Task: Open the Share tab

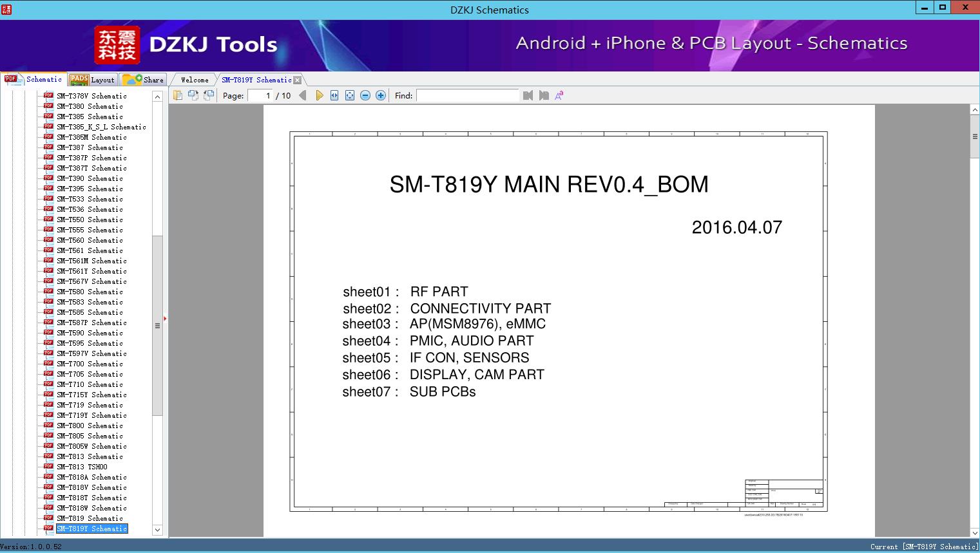Action: 143,80
